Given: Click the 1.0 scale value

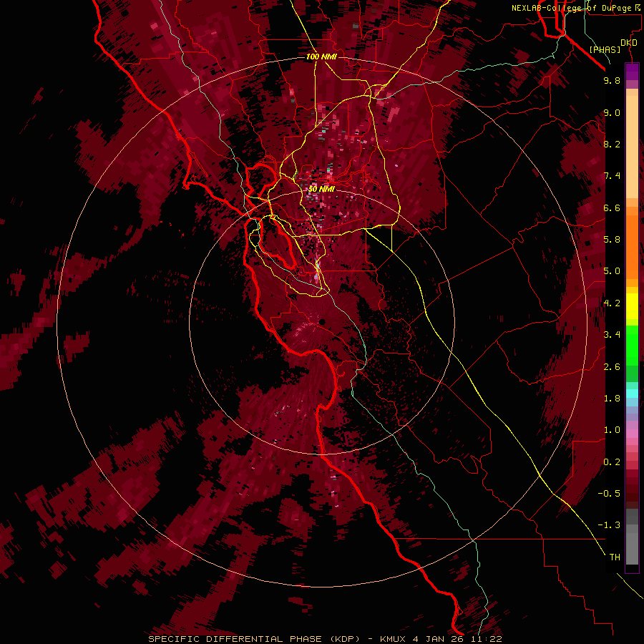Looking at the screenshot, I should (x=612, y=430).
